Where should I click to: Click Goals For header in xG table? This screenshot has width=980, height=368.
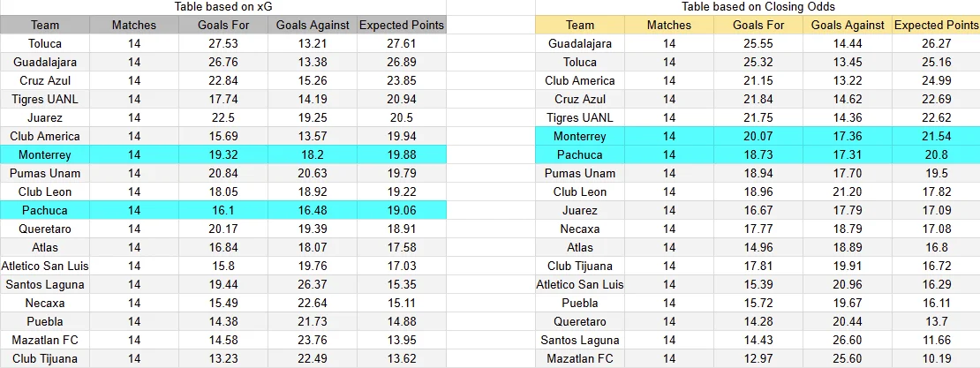pyautogui.click(x=223, y=25)
